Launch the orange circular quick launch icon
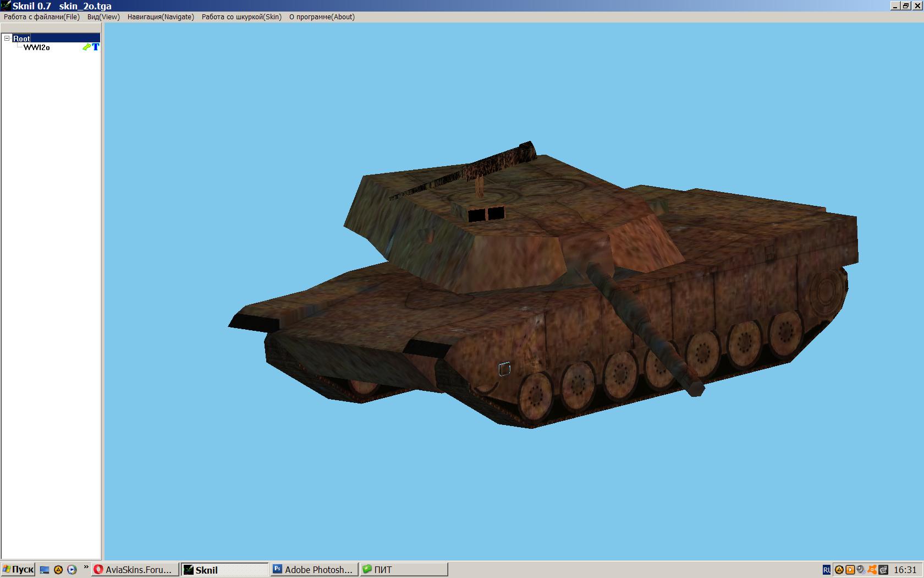 pyautogui.click(x=58, y=570)
